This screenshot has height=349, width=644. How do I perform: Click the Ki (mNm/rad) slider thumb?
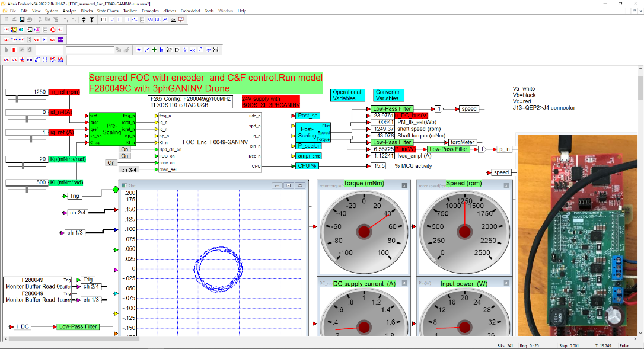pyautogui.click(x=27, y=189)
